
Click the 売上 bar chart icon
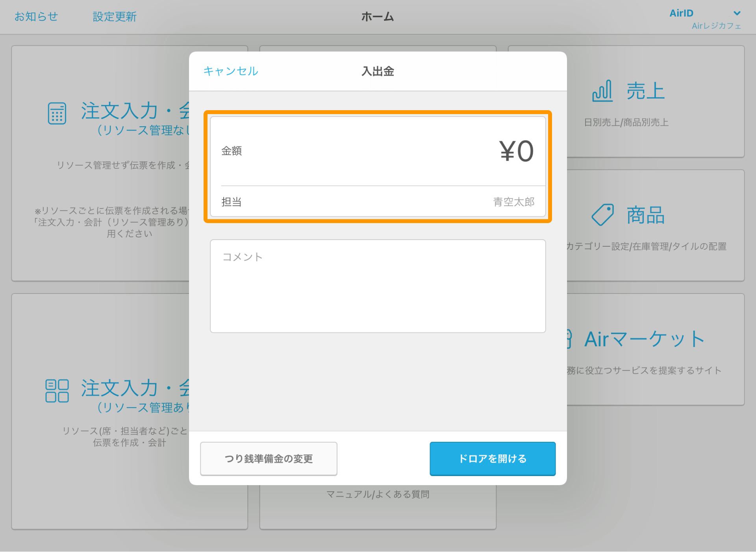pos(602,91)
